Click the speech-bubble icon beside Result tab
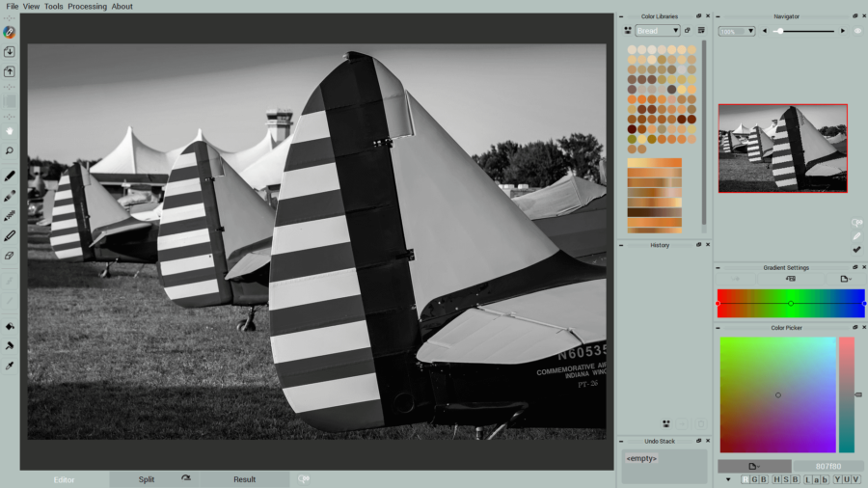The image size is (868, 488). (304, 478)
